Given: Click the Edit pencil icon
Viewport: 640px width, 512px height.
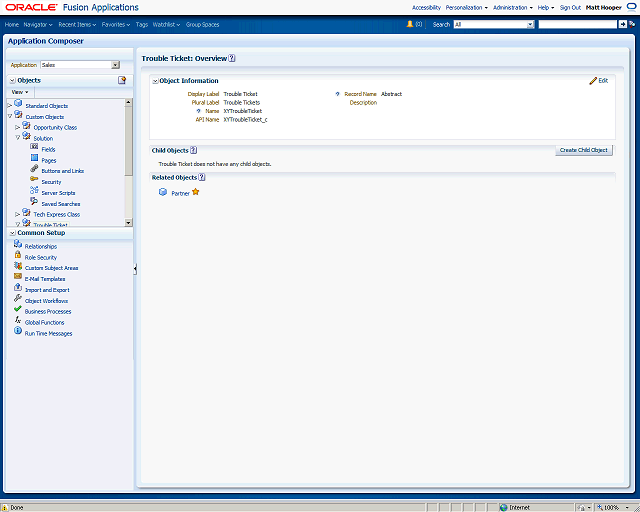Looking at the screenshot, I should (593, 81).
